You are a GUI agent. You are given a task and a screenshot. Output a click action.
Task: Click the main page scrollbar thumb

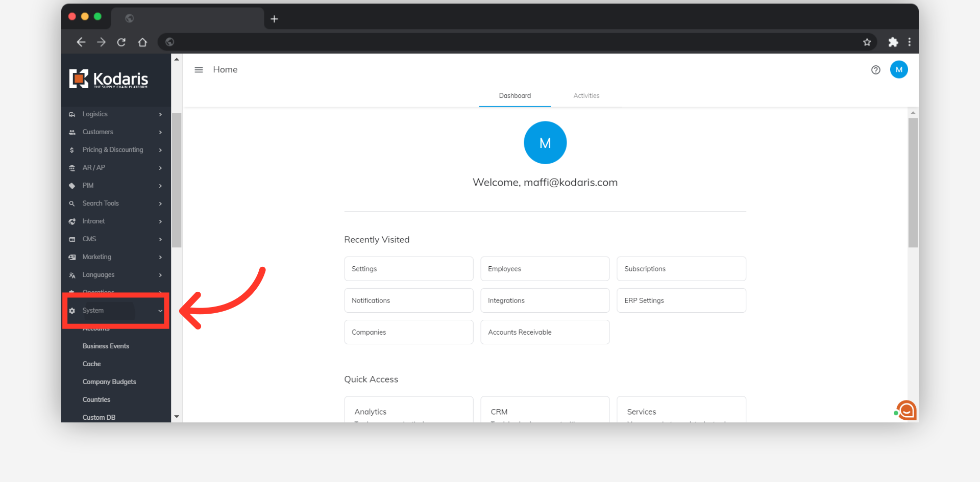click(x=913, y=183)
